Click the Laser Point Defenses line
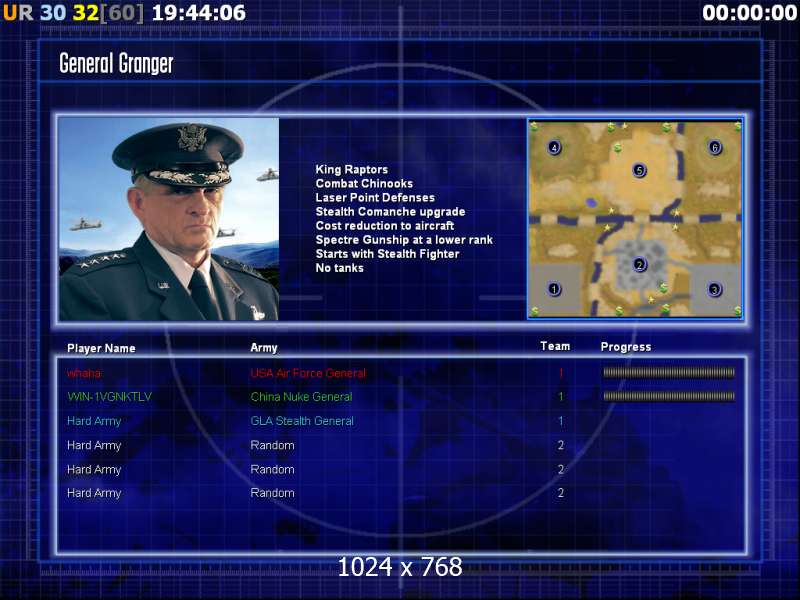The image size is (800, 600). 375,197
